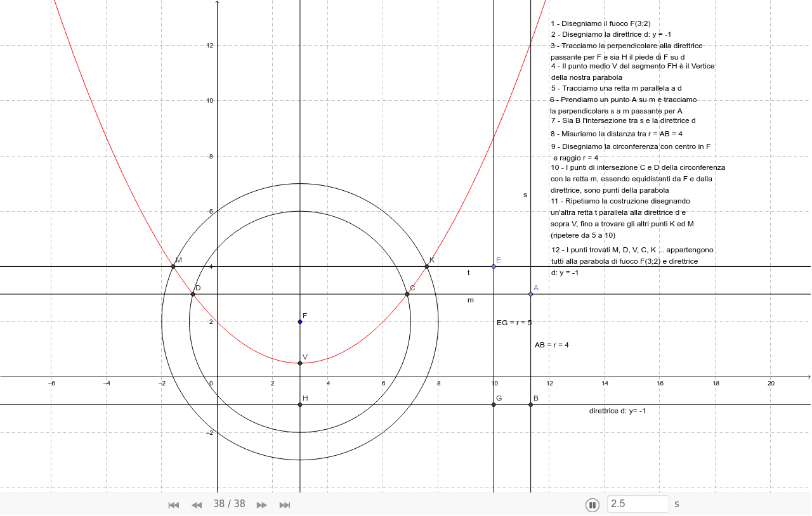Advance to the next construction step

click(261, 505)
